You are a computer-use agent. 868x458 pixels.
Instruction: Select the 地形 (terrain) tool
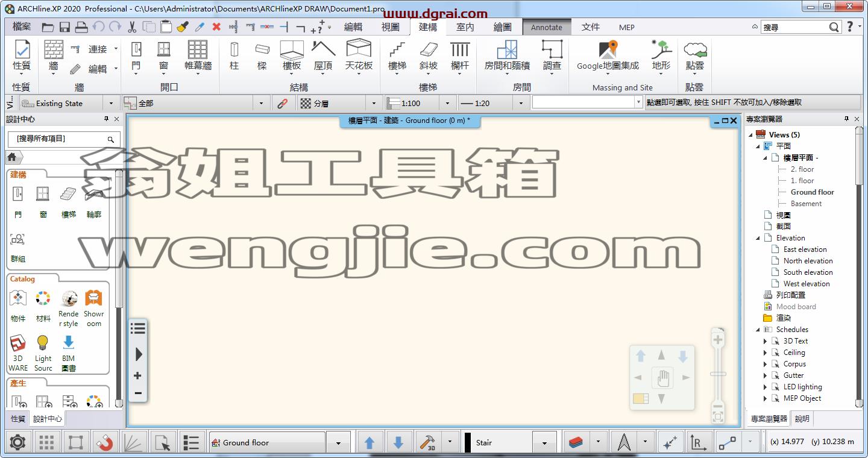(x=661, y=56)
